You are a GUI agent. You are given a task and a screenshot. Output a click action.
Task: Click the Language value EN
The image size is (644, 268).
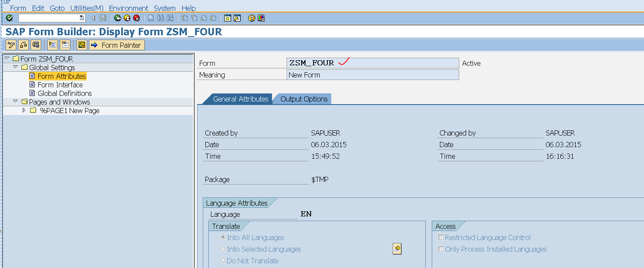click(306, 214)
